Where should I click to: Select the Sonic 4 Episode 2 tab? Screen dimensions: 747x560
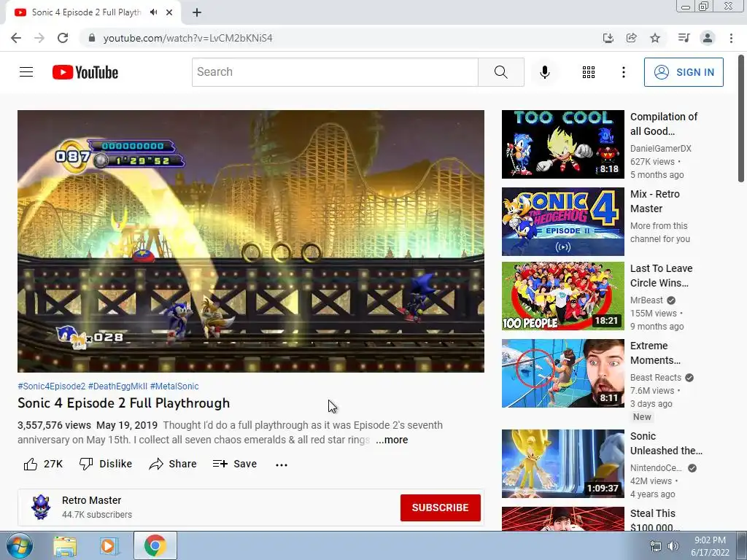tap(86, 12)
